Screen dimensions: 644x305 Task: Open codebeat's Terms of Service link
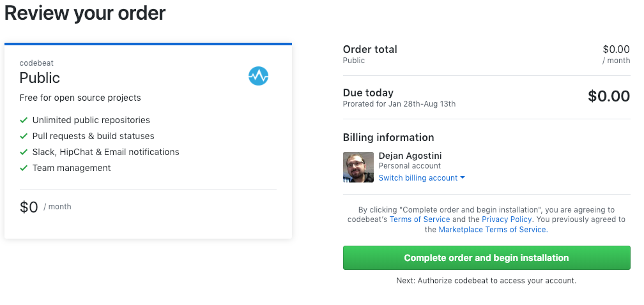(420, 219)
